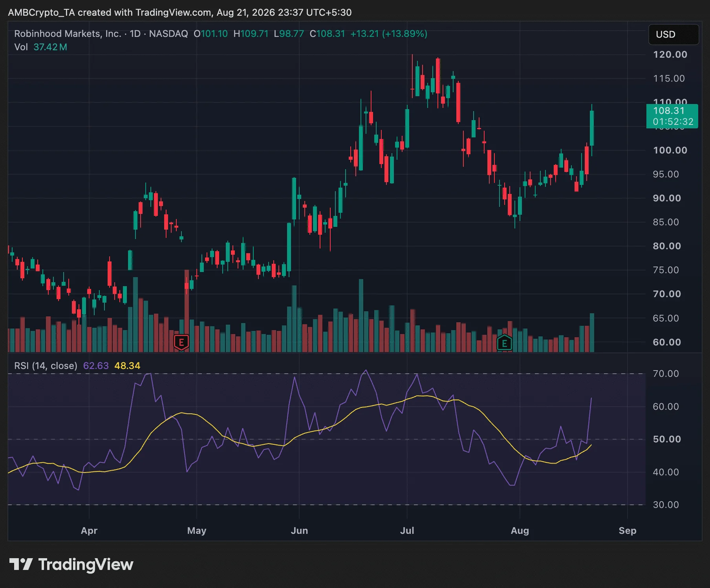Click 95.00 on the price scale

pos(666,174)
